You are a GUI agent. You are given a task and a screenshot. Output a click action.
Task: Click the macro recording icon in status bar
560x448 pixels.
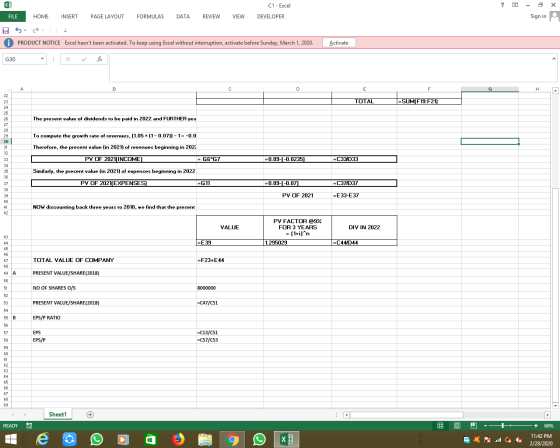pos(29,425)
